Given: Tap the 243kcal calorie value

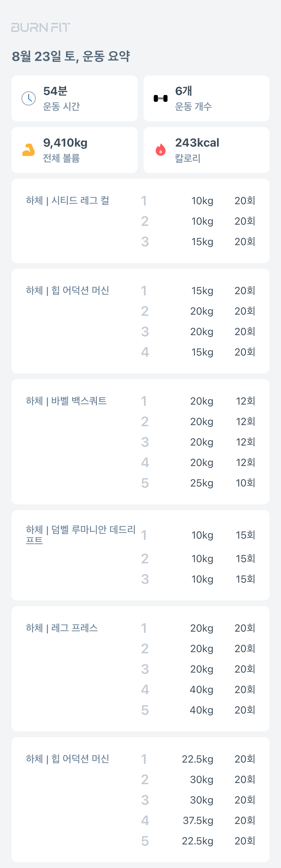Looking at the screenshot, I should point(197,143).
